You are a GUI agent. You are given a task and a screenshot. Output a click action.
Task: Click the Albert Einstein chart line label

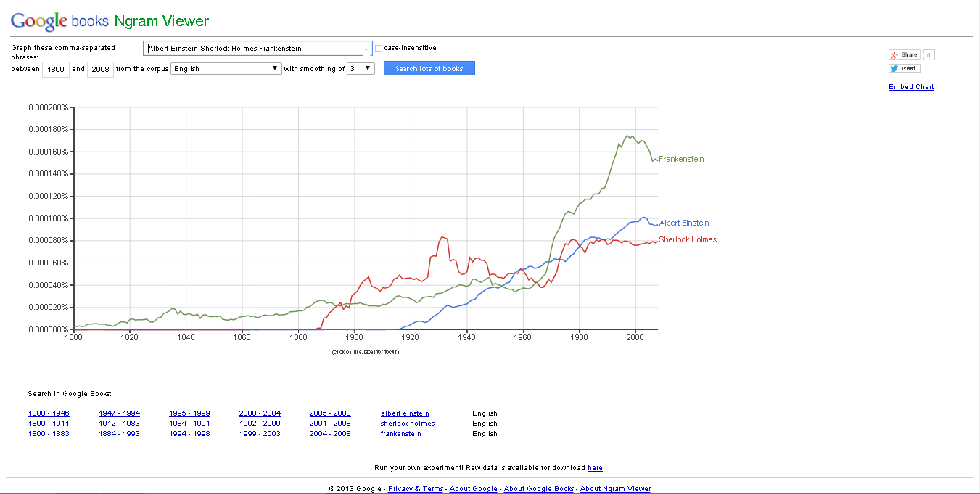684,223
